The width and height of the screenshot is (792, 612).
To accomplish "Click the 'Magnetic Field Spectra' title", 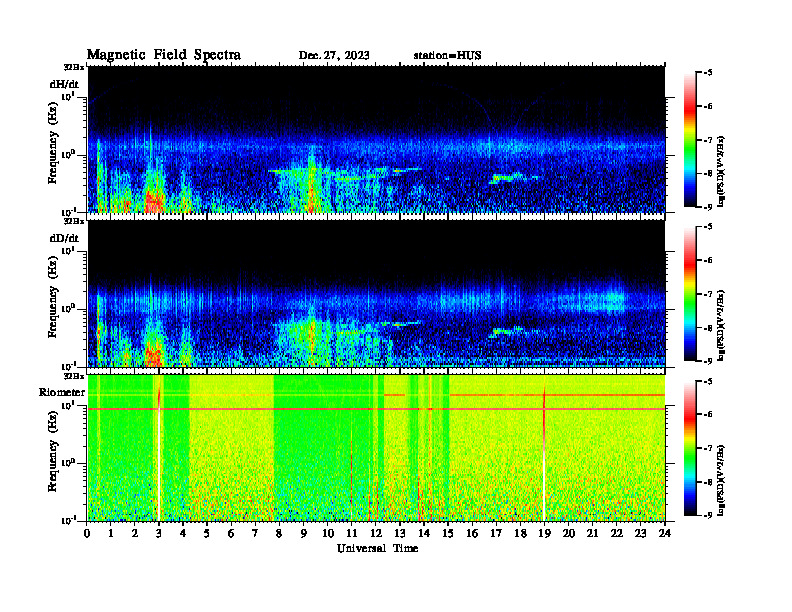I will tap(164, 55).
